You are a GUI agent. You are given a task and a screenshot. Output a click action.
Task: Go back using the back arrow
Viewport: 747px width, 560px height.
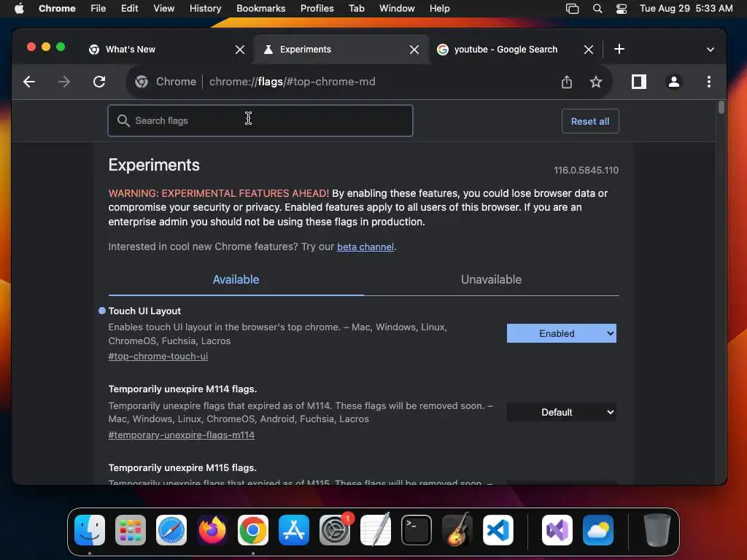click(29, 82)
